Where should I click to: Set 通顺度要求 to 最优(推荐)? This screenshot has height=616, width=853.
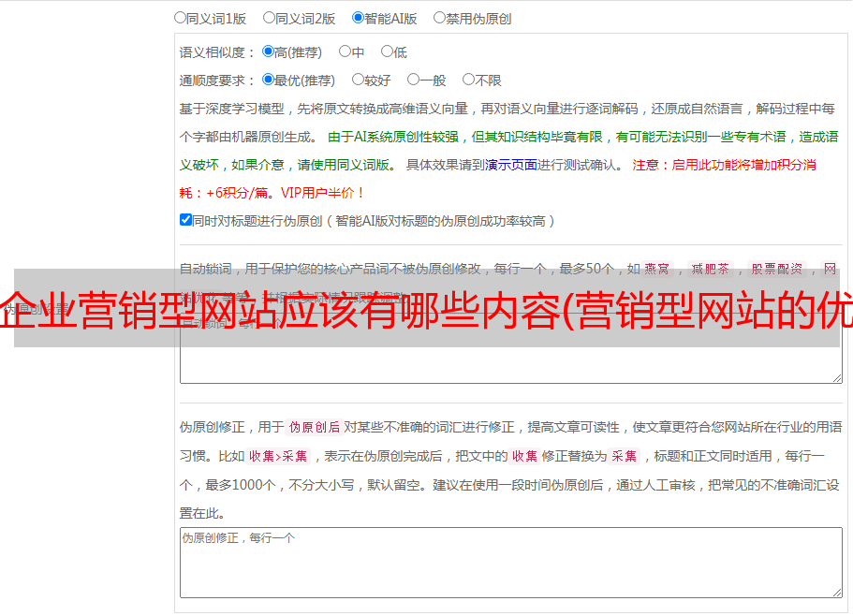point(268,80)
